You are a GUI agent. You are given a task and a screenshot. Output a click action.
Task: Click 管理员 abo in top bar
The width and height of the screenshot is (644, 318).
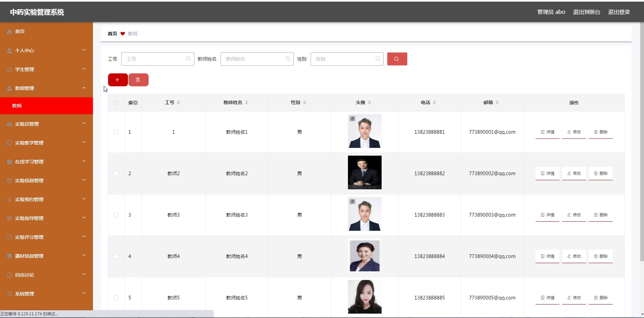click(x=551, y=12)
